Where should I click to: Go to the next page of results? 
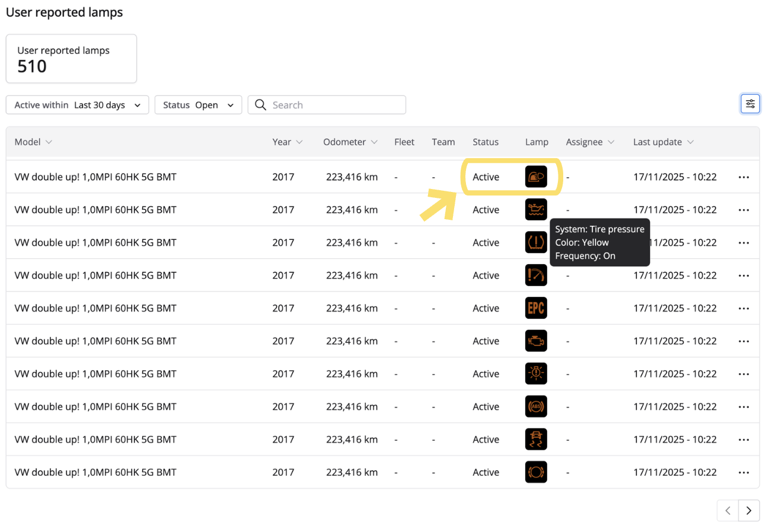(749, 510)
